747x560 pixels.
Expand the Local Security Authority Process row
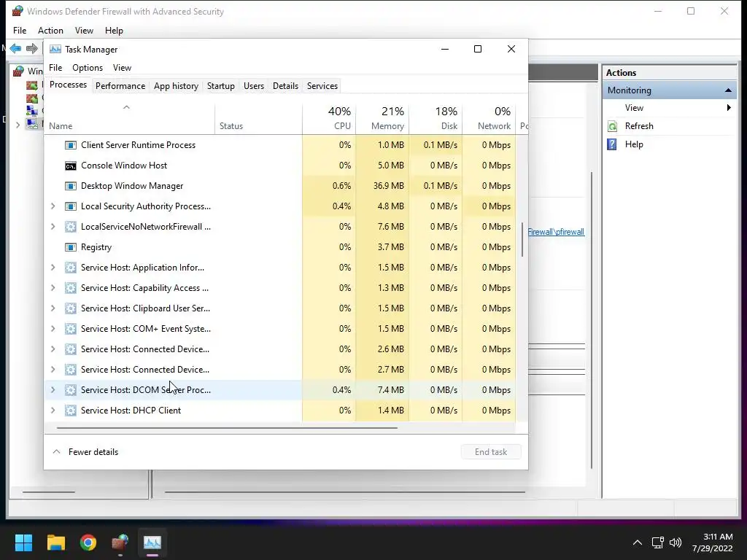[53, 206]
